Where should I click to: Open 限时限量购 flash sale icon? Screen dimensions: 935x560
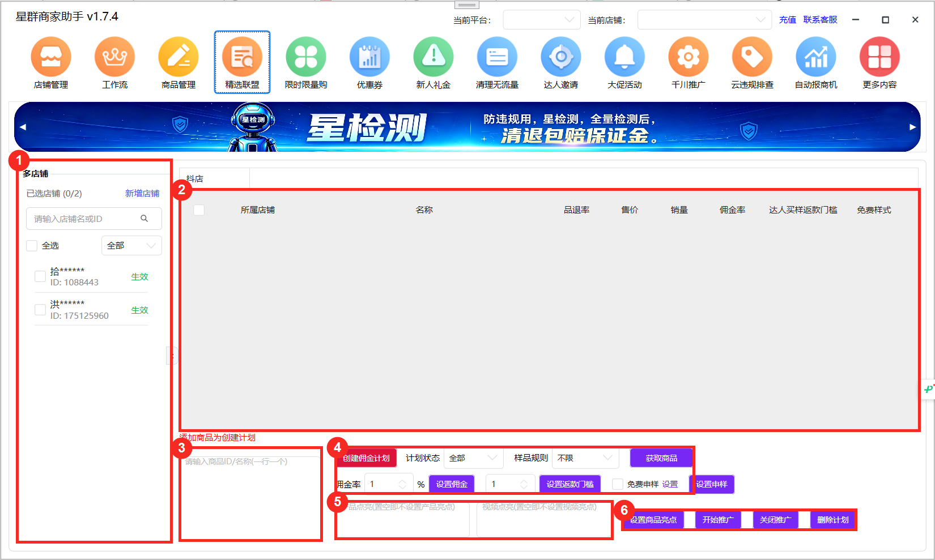[306, 57]
